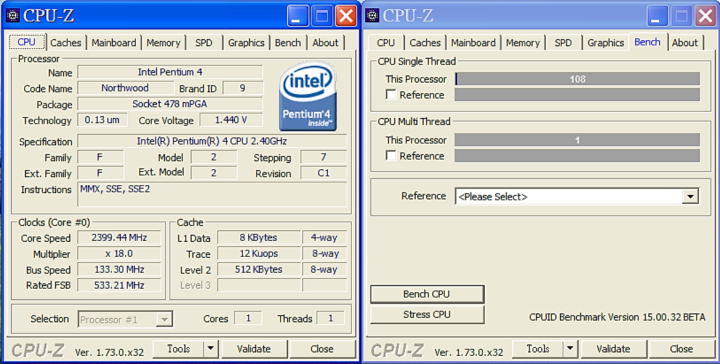
Task: Select CPUID Benchmark Version 15.00.32 BETA text
Action: click(617, 317)
